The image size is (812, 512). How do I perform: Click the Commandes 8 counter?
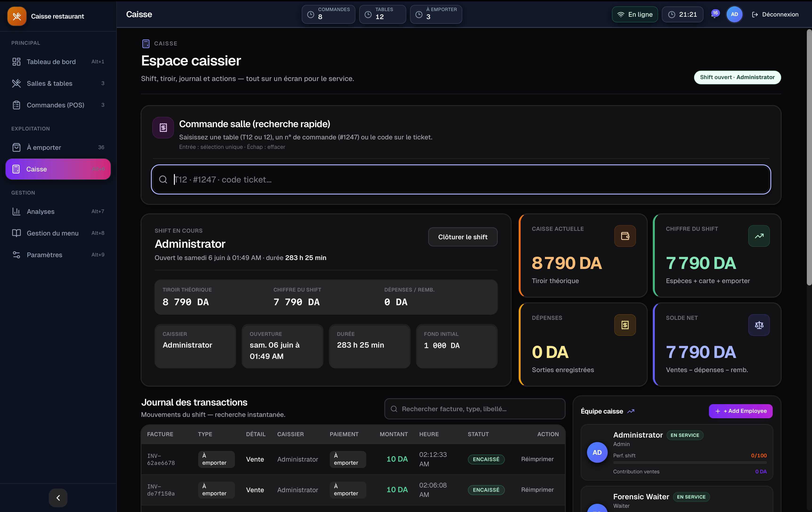pyautogui.click(x=328, y=15)
